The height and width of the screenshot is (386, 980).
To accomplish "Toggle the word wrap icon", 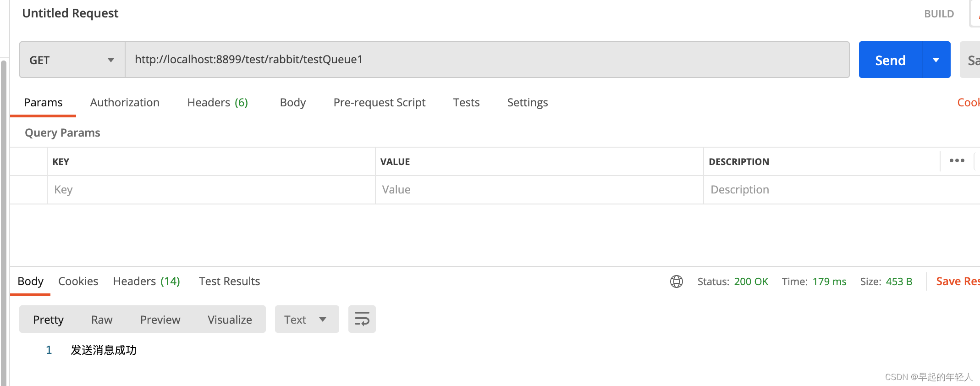I will click(362, 319).
